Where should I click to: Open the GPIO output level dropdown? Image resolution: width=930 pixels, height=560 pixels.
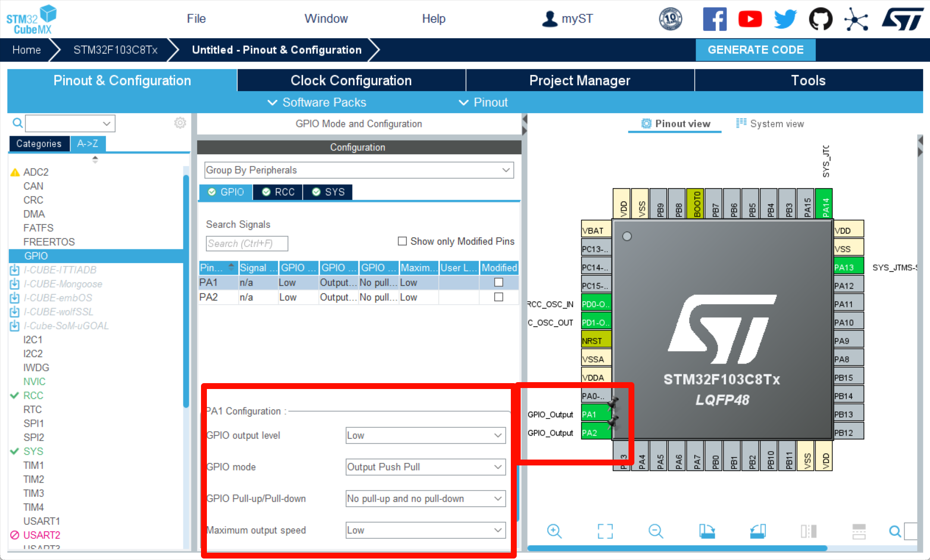coord(426,436)
